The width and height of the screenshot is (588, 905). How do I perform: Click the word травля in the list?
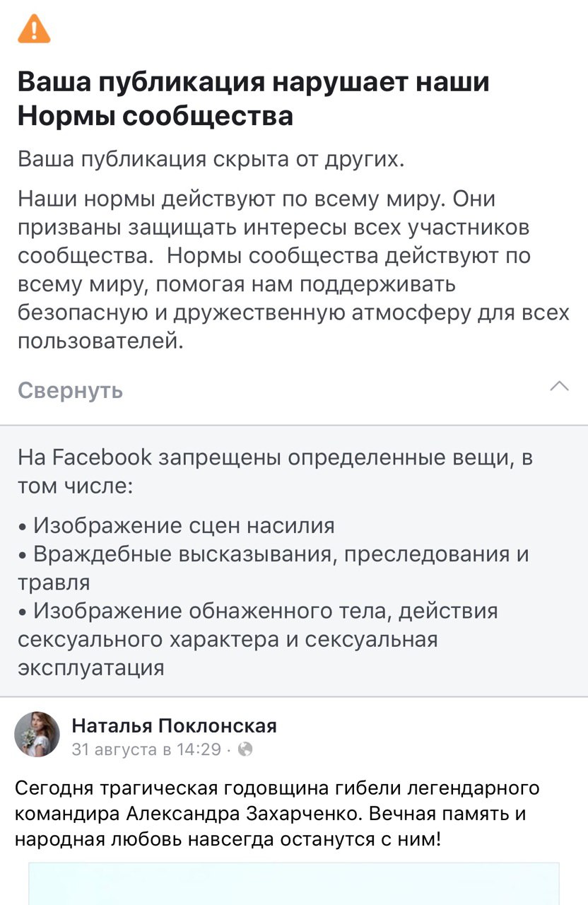point(54,583)
